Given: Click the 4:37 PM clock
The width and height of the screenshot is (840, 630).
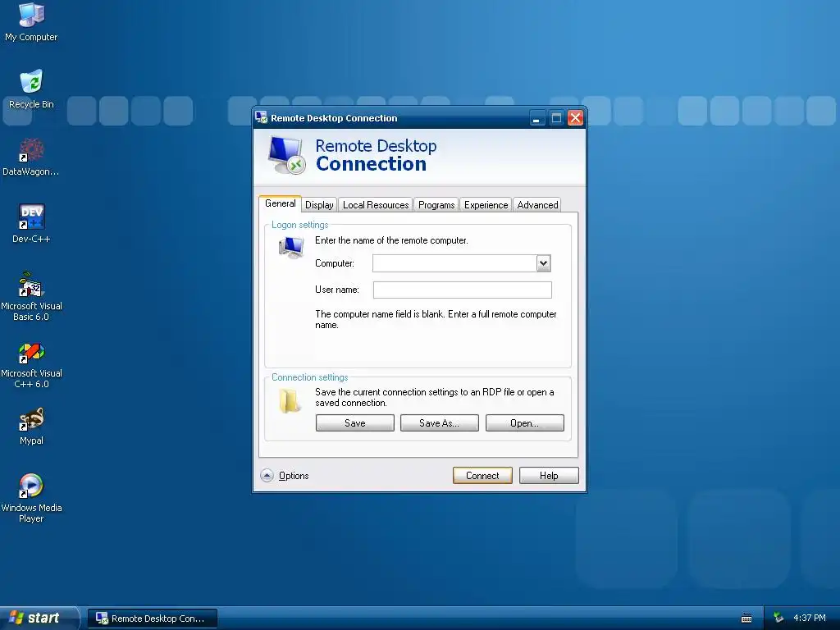Looking at the screenshot, I should (810, 619).
